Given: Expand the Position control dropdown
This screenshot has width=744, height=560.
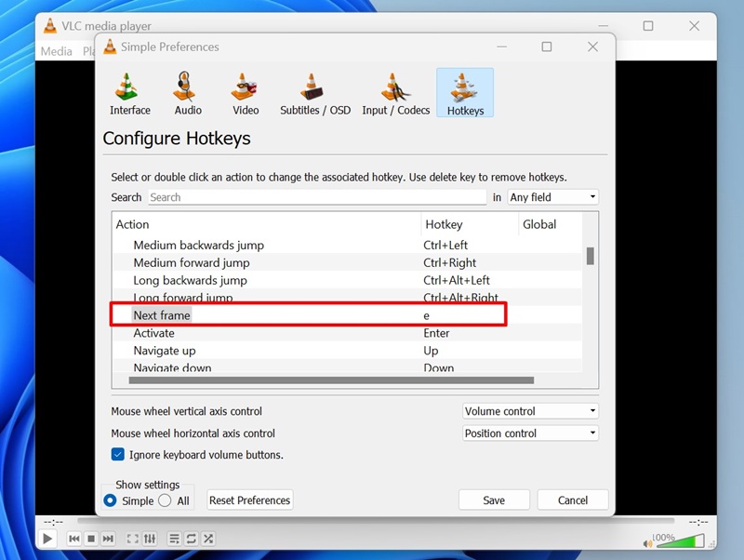Looking at the screenshot, I should point(530,433).
